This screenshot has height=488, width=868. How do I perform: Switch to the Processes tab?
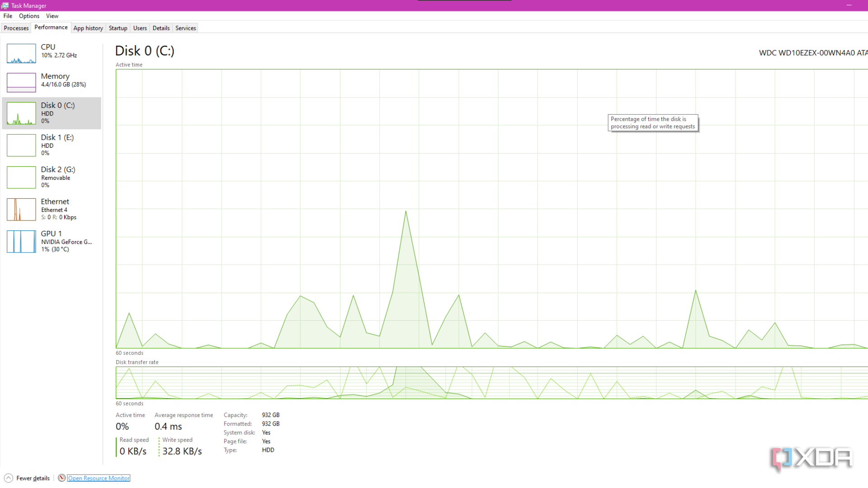point(16,28)
